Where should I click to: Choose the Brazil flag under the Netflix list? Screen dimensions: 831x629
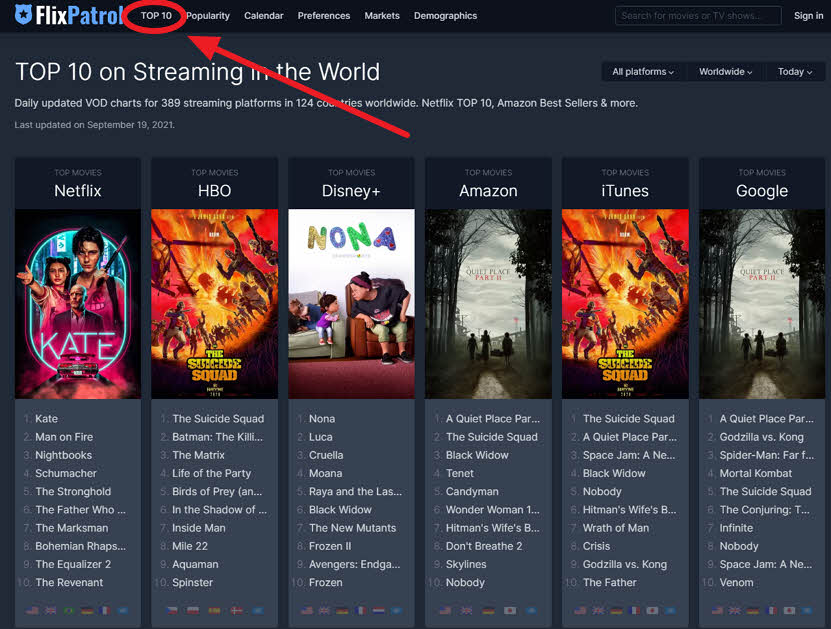[69, 610]
